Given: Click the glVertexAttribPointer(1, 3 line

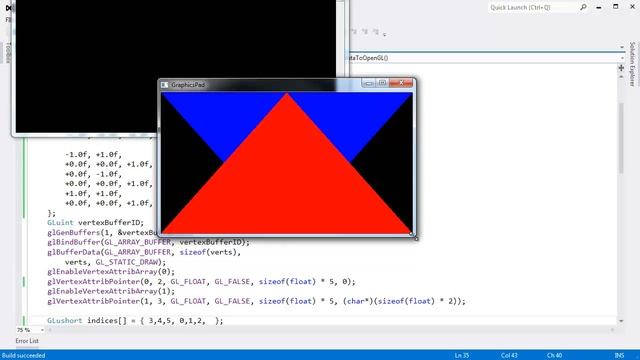Looking at the screenshot, I should coord(256,301).
